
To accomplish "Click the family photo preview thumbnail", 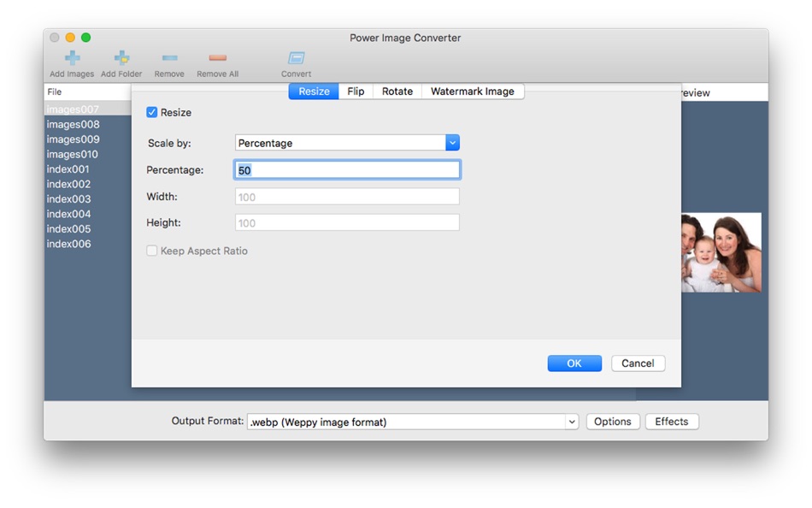I will [721, 252].
